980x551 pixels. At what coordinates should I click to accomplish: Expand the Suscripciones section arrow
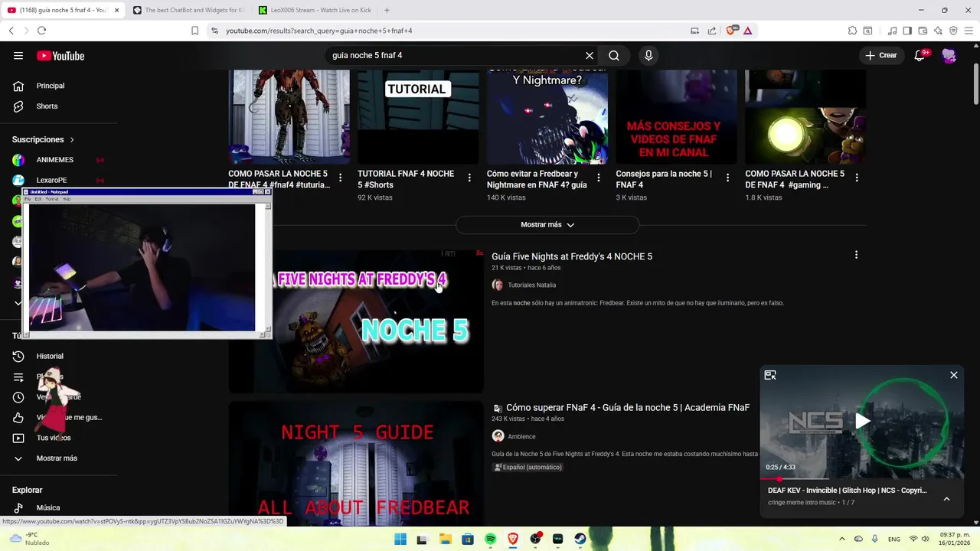[x=72, y=140]
